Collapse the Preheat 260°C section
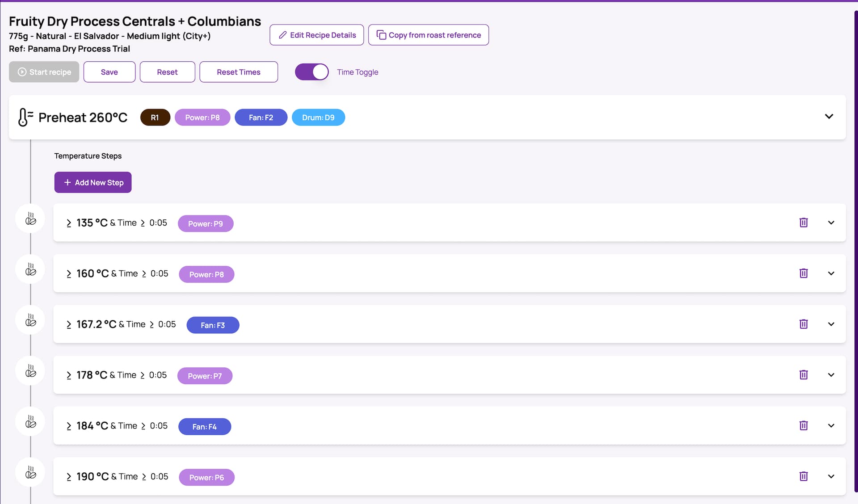 point(829,117)
